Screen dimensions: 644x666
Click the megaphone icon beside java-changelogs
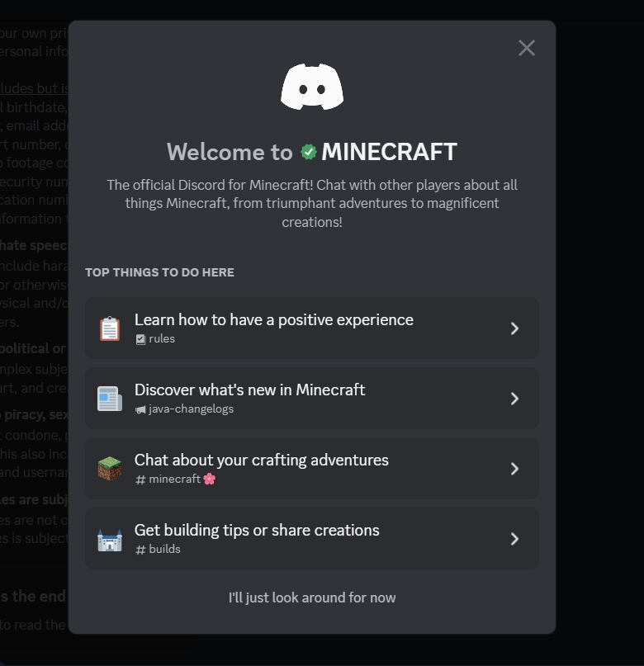[140, 409]
